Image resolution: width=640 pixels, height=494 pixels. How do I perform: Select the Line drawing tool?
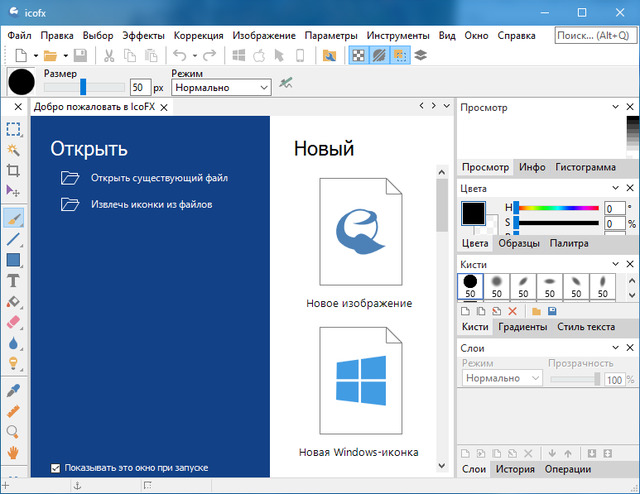[x=13, y=239]
